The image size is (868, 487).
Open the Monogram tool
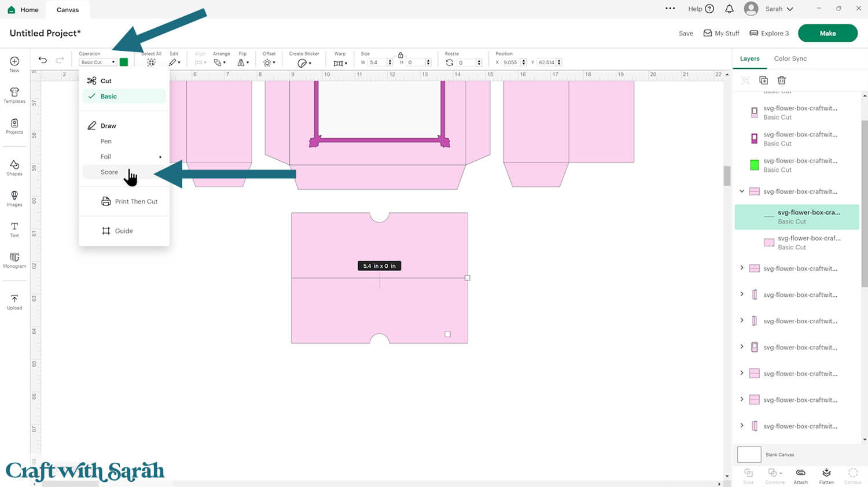[14, 260]
